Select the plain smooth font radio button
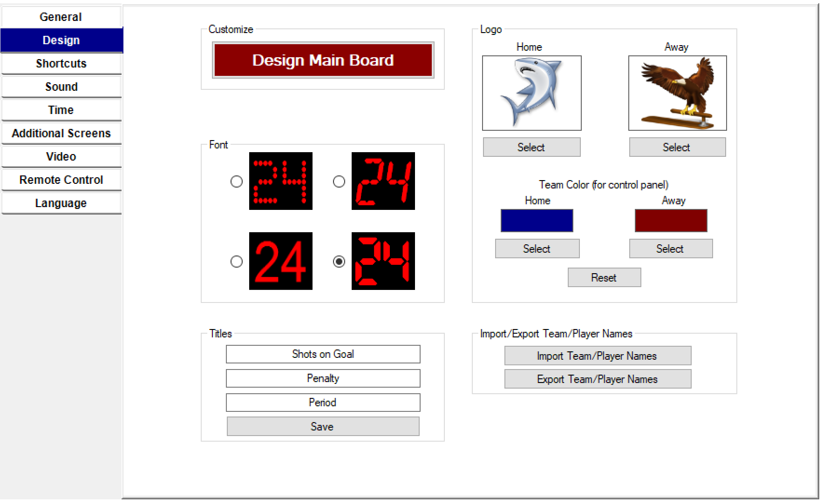The image size is (823, 504). point(237,262)
